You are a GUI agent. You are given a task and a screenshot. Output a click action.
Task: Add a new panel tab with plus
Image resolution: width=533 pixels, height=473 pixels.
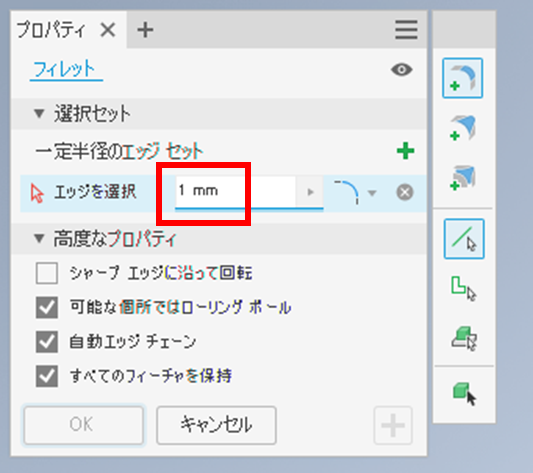click(145, 30)
